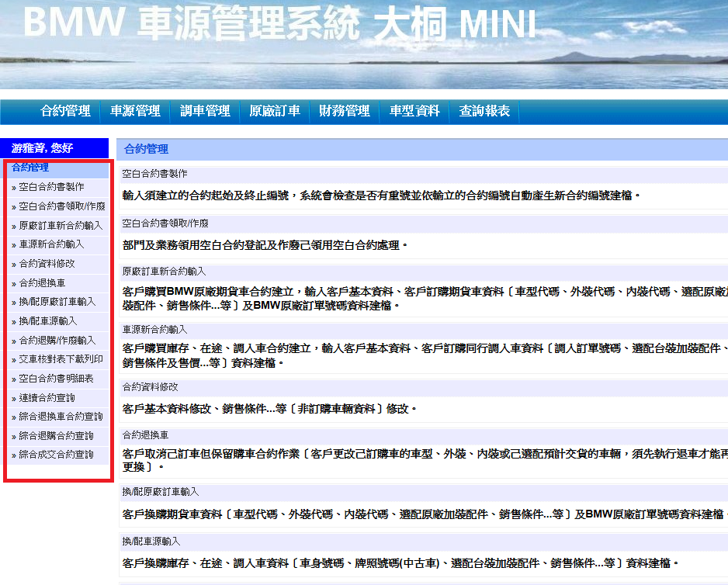Click the 合約退換車 heading in main content
Image resolution: width=728 pixels, height=585 pixels.
(145, 435)
